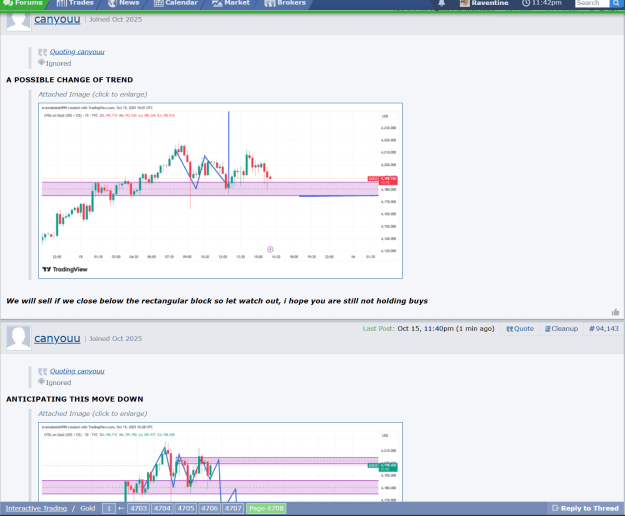Viewport: 625px width, 516px height.
Task: Click the quote icon beside first Quoting canyouu
Action: (x=43, y=52)
